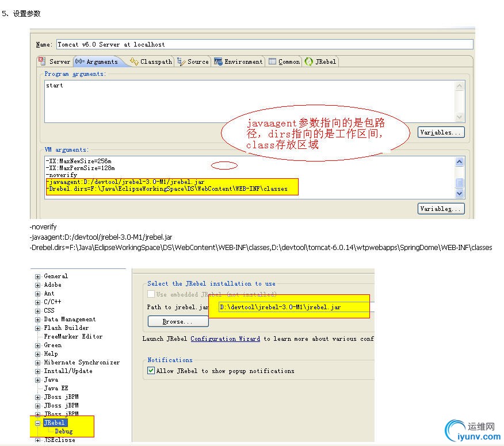Expand the General tree node
Viewport: 504px width, 446px height.
(37, 276)
